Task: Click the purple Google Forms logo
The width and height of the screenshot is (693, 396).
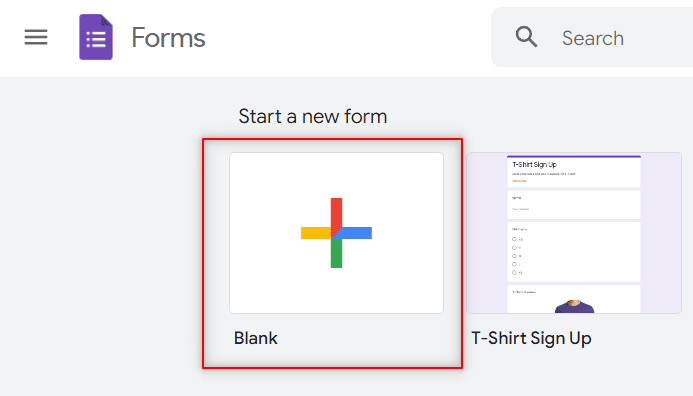Action: click(96, 37)
